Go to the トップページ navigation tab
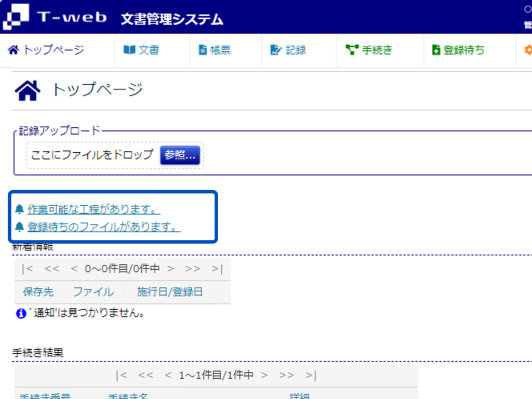This screenshot has width=532, height=399. (x=47, y=50)
